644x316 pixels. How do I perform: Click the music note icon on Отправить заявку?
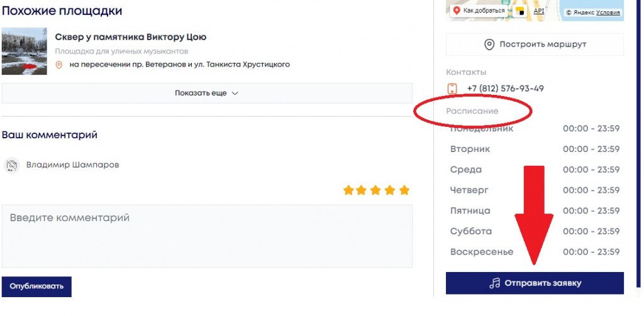tap(495, 283)
